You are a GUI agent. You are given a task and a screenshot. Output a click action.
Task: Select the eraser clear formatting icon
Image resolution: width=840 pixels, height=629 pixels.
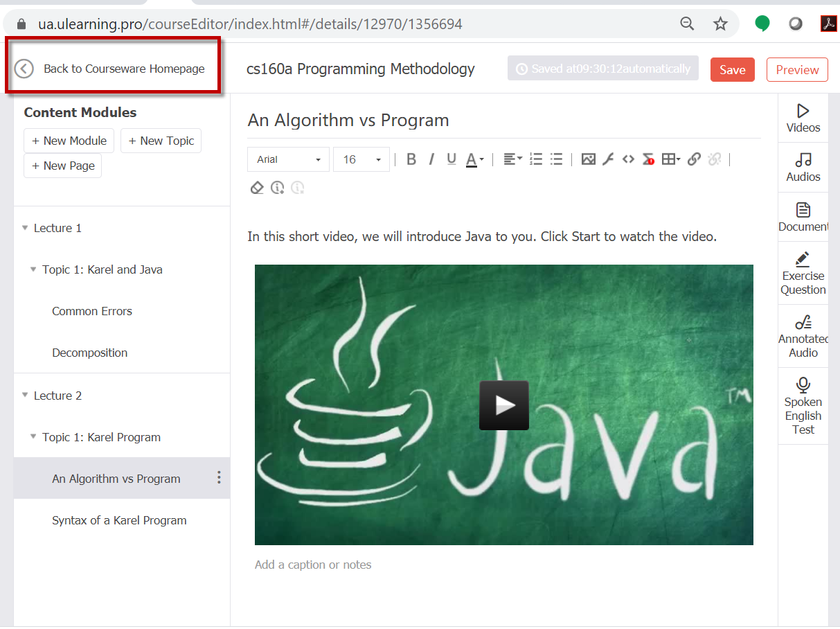pyautogui.click(x=257, y=188)
